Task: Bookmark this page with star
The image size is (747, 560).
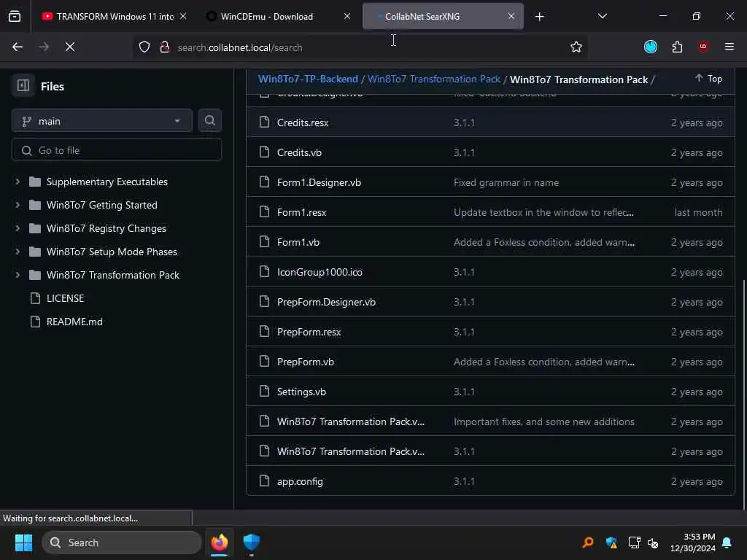Action: 576,47
